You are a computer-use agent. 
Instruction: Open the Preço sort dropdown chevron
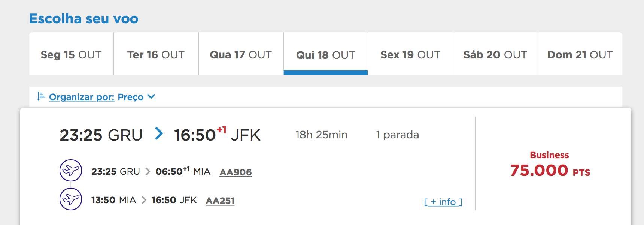pos(151,96)
